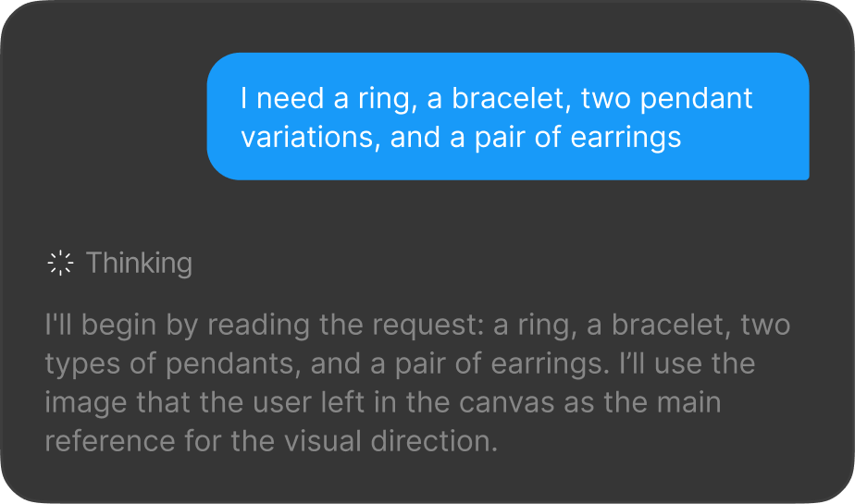Image resolution: width=855 pixels, height=504 pixels.
Task: Click 'variations,' in the blue message bubble
Action: [311, 137]
